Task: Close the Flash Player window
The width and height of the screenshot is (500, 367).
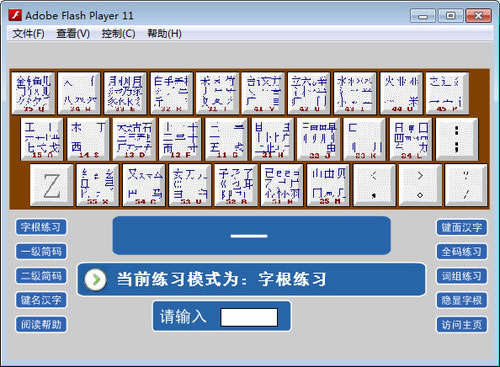Action: (x=478, y=16)
